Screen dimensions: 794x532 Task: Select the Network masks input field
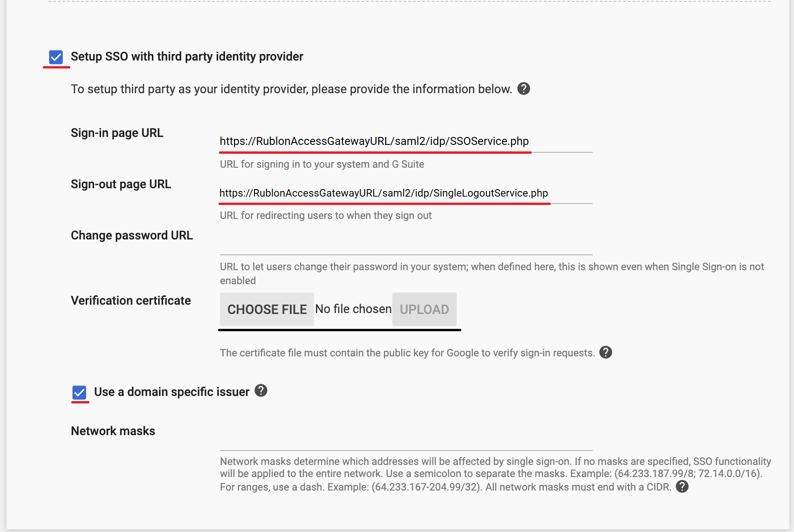coord(405,441)
